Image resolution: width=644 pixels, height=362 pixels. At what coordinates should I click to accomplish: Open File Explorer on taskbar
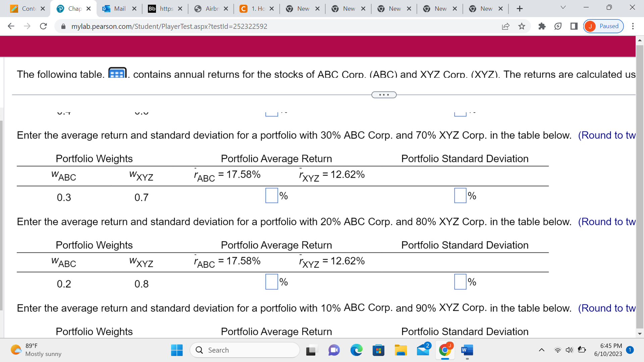[400, 350]
